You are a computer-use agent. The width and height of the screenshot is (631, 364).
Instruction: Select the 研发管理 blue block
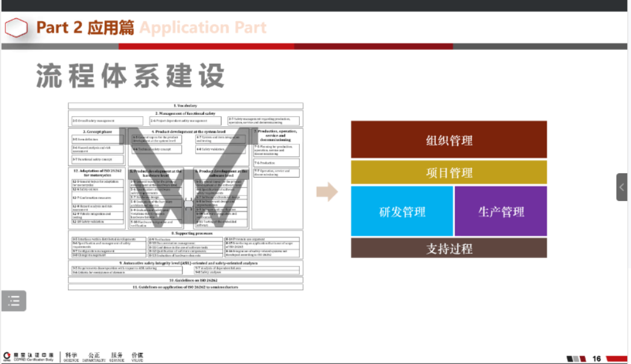(x=402, y=211)
